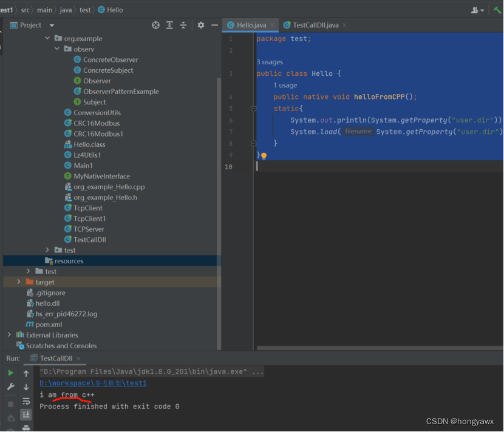Click the yellow lightbulb intention icon
The image size is (504, 432).
pyautogui.click(x=264, y=156)
